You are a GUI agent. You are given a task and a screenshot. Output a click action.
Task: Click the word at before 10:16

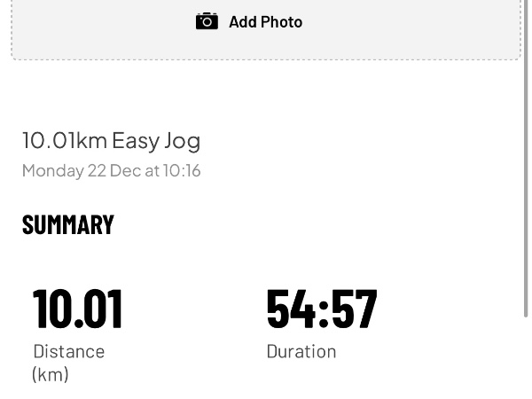[152, 170]
